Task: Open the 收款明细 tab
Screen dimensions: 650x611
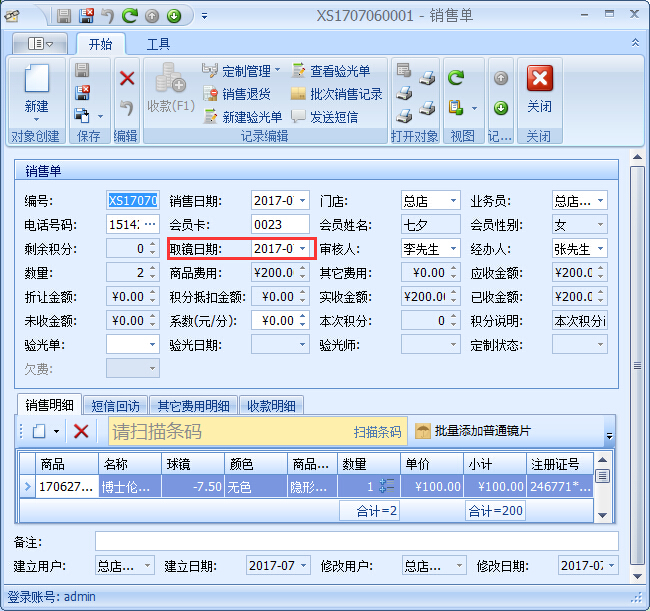Action: [x=271, y=405]
